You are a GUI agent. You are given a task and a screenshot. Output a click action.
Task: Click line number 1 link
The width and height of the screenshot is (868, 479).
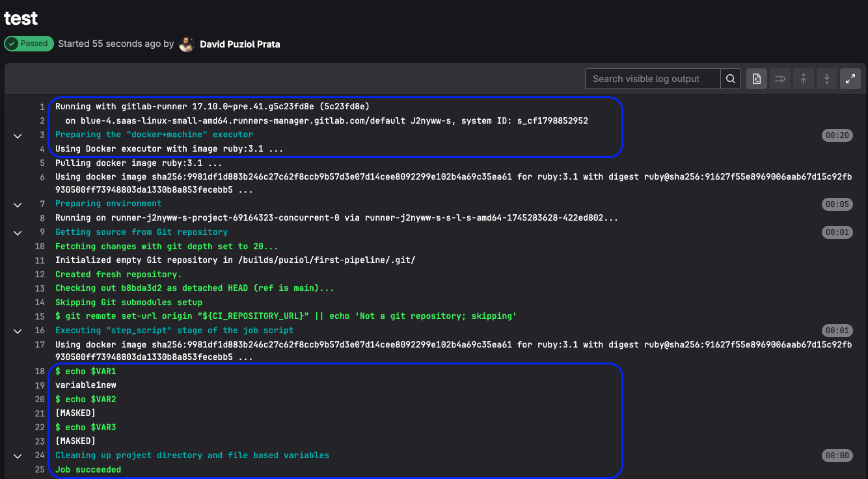(x=42, y=107)
